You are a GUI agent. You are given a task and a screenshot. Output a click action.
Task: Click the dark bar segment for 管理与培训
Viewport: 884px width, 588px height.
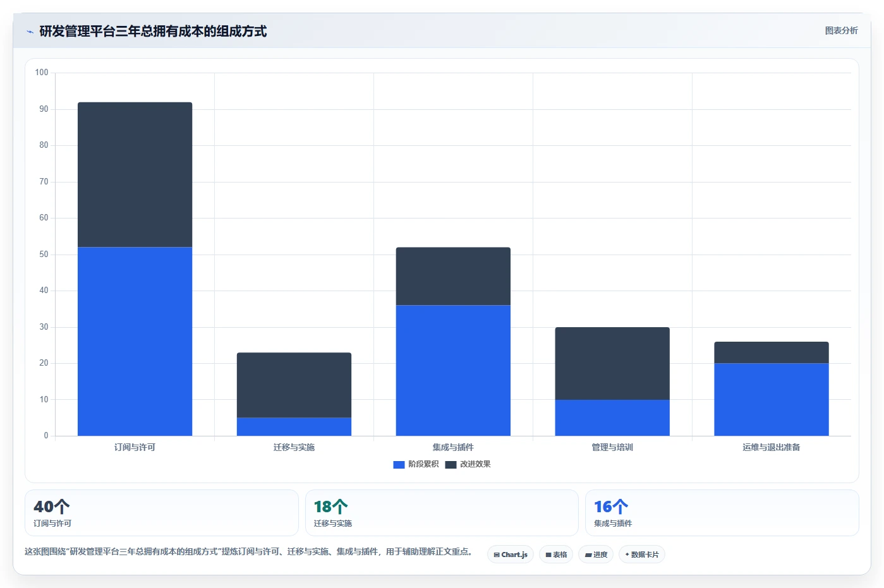pyautogui.click(x=612, y=363)
